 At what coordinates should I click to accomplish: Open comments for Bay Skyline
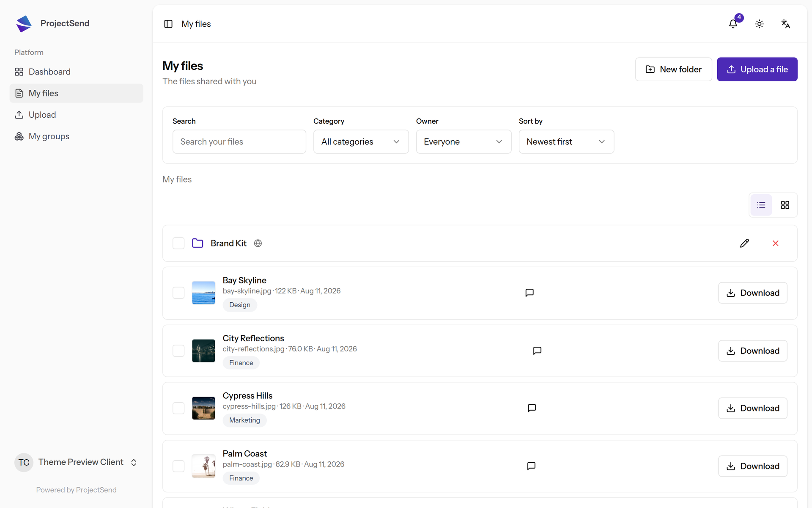coord(529,293)
